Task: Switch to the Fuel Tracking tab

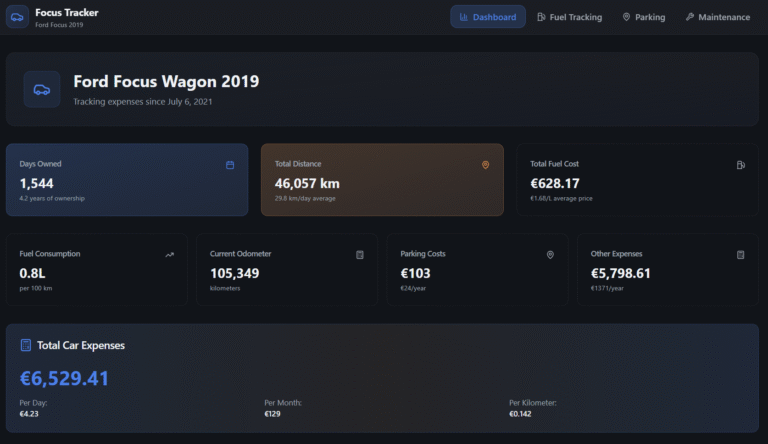Action: [569, 17]
